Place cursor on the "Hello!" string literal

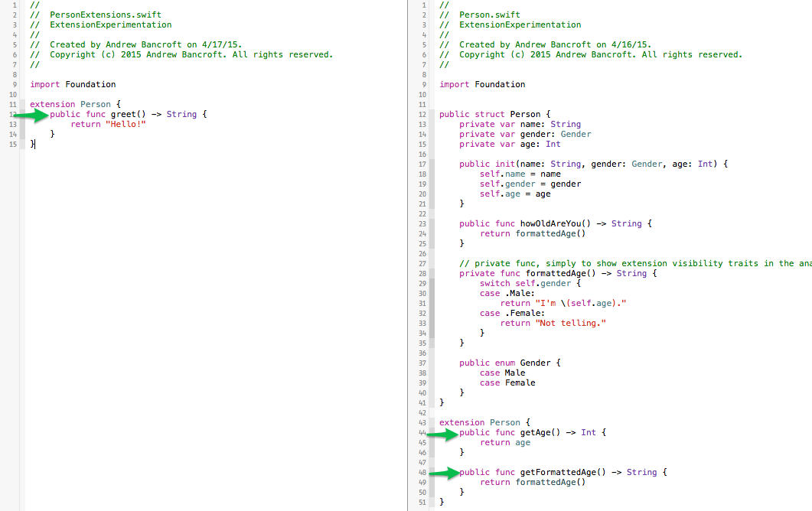pos(125,125)
